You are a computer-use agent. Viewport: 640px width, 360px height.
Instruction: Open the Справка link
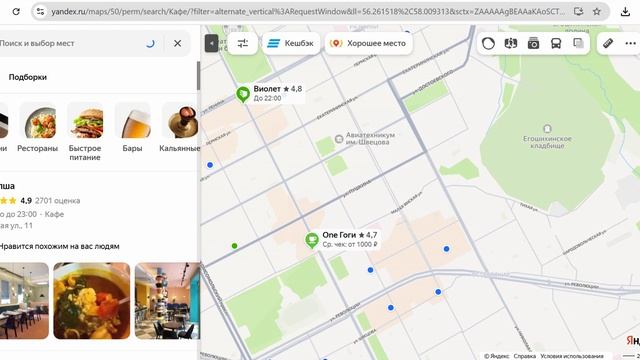pyautogui.click(x=524, y=356)
